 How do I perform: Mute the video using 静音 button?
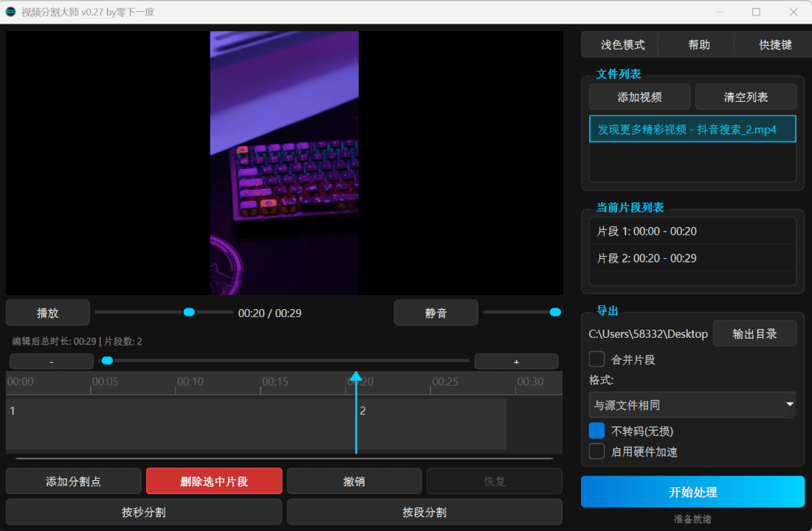click(x=436, y=313)
